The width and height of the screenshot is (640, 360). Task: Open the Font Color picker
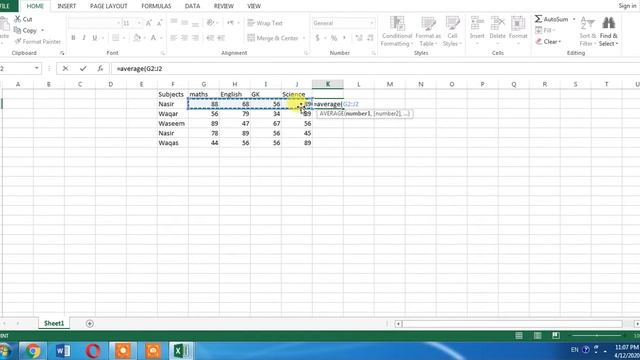pyautogui.click(x=153, y=38)
